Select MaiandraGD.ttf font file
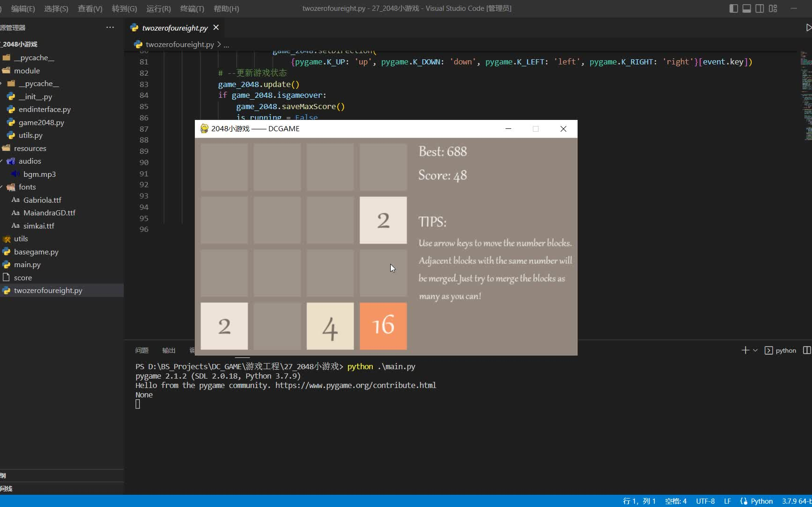 tap(49, 213)
